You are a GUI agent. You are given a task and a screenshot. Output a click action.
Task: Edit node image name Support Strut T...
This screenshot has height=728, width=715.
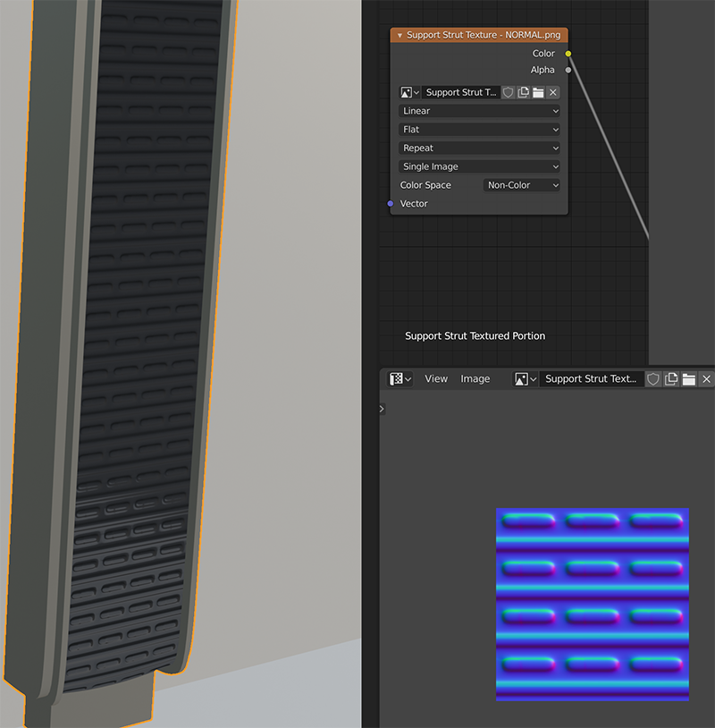(x=461, y=92)
